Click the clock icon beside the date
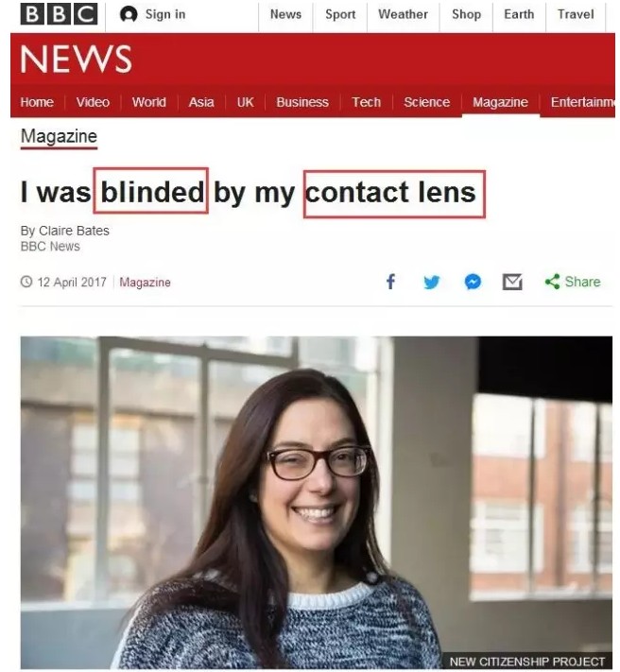The width and height of the screenshot is (620, 672). [26, 282]
